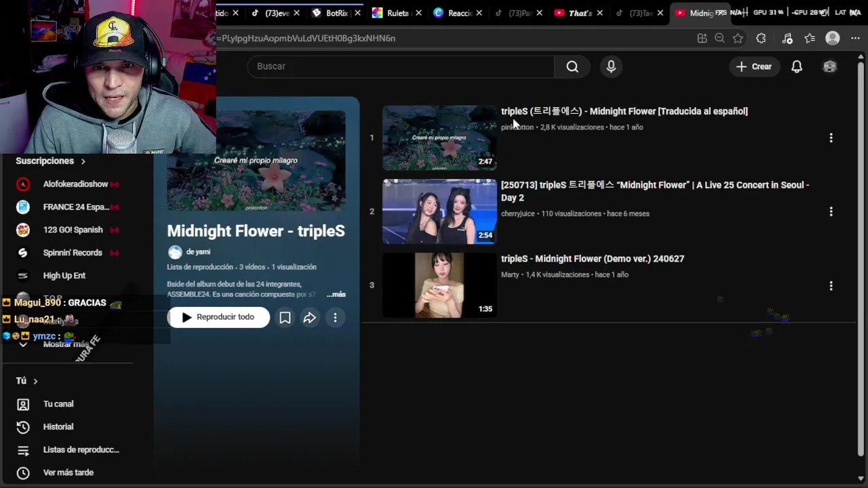
Task: Open the YouTube account avatar menu
Action: point(829,66)
